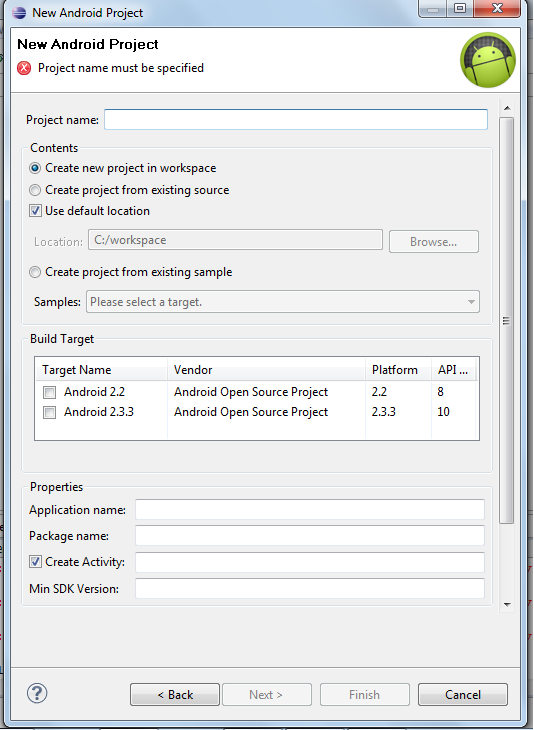Check the Android 2.2 build target
This screenshot has height=730, width=534.
pos(49,392)
